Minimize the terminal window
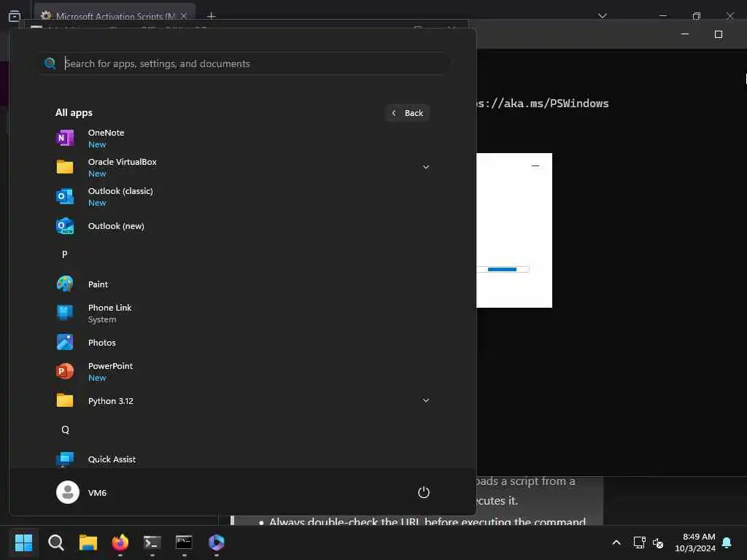Image resolution: width=747 pixels, height=560 pixels. (x=685, y=34)
